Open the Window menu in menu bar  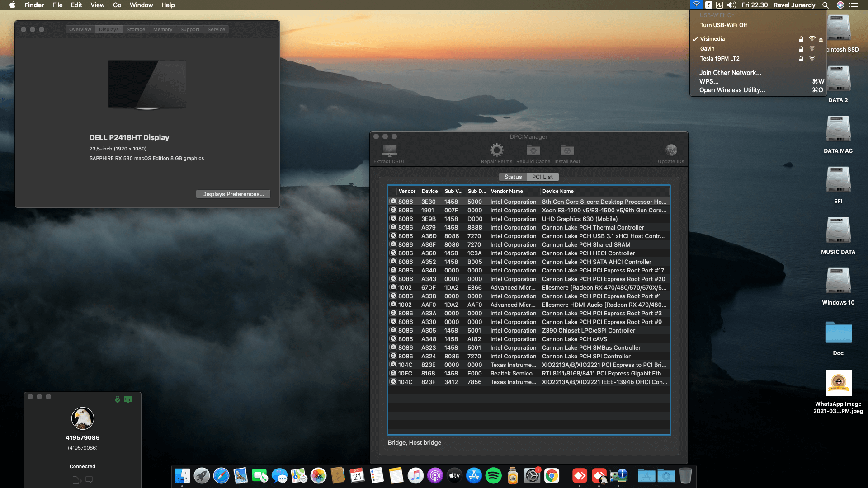(141, 5)
